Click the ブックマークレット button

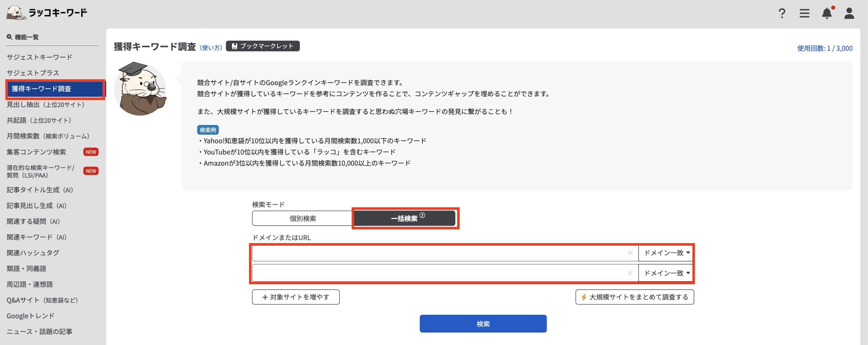click(x=263, y=46)
